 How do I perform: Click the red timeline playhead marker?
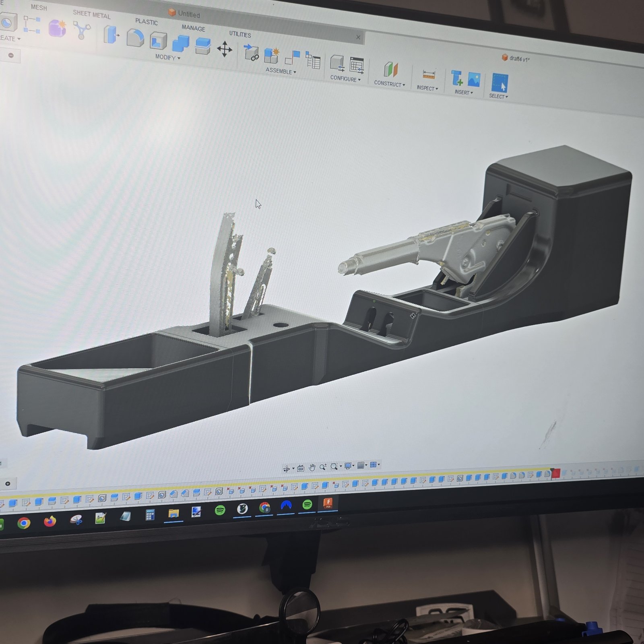tap(555, 473)
